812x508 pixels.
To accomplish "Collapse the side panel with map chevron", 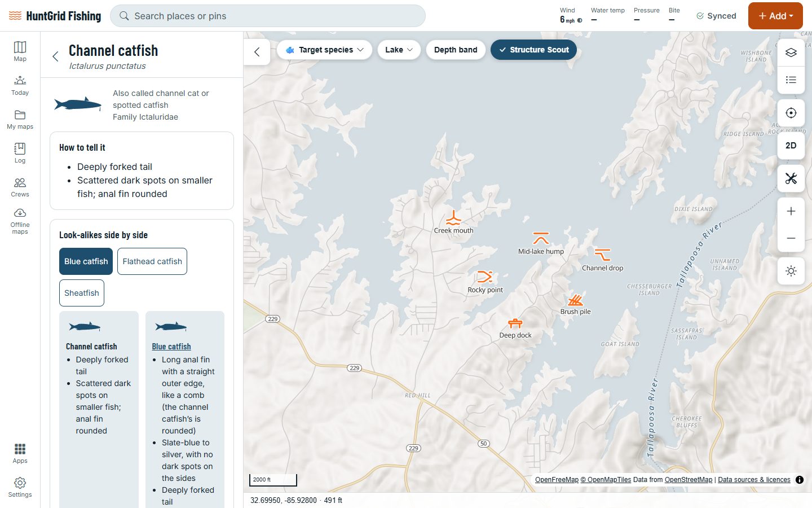I will (x=257, y=52).
